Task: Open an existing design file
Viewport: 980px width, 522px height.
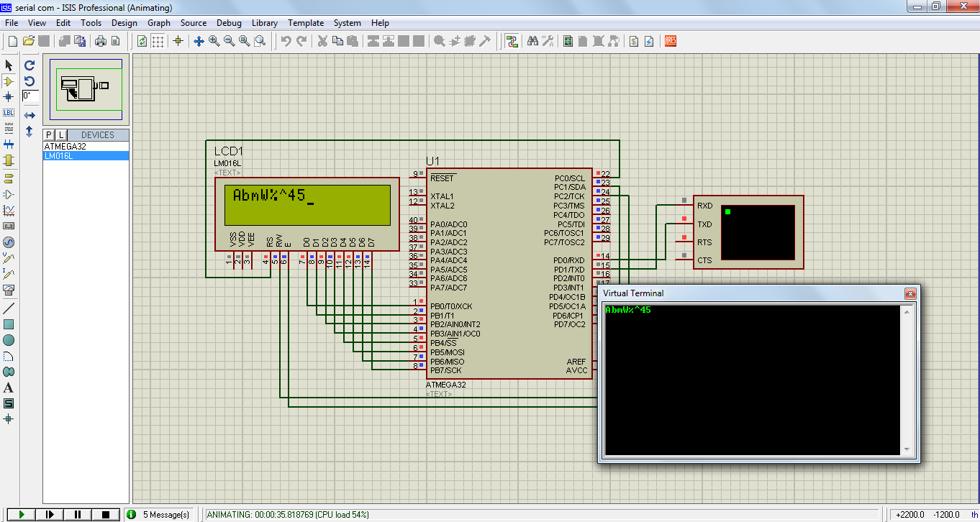Action: (x=29, y=41)
